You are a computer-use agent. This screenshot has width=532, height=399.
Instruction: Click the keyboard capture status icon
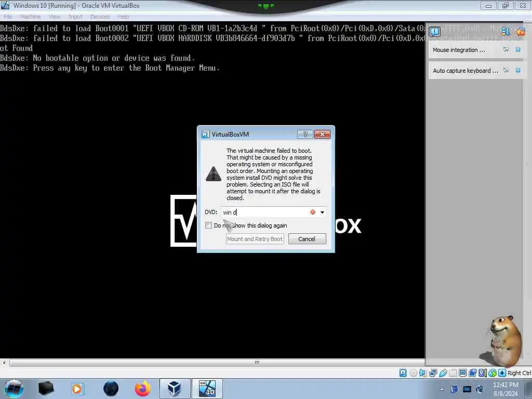tap(502, 373)
